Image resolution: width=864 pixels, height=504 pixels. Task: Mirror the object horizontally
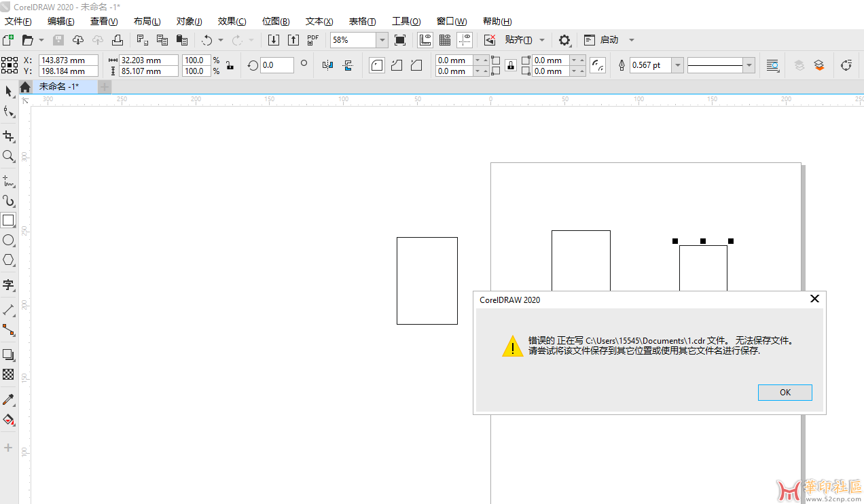click(x=328, y=65)
